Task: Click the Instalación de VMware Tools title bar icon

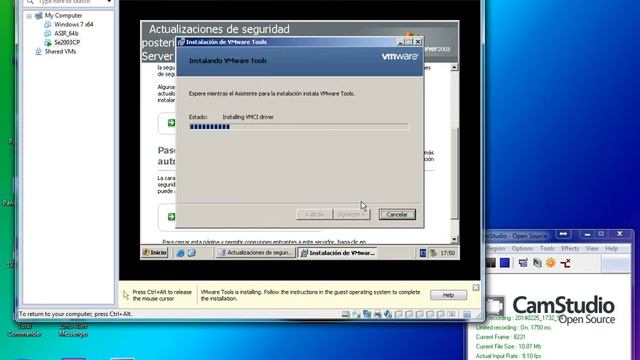Action: tap(181, 42)
